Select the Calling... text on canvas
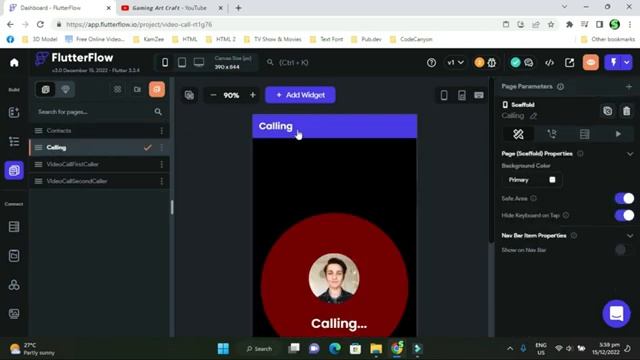Viewport: 640px width, 360px height. pyautogui.click(x=339, y=324)
